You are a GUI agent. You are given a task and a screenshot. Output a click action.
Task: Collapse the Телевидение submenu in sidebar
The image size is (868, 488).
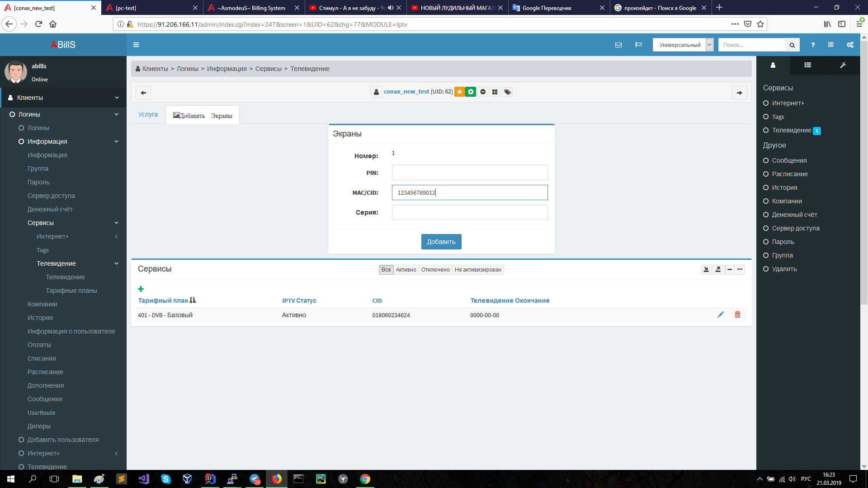click(116, 263)
